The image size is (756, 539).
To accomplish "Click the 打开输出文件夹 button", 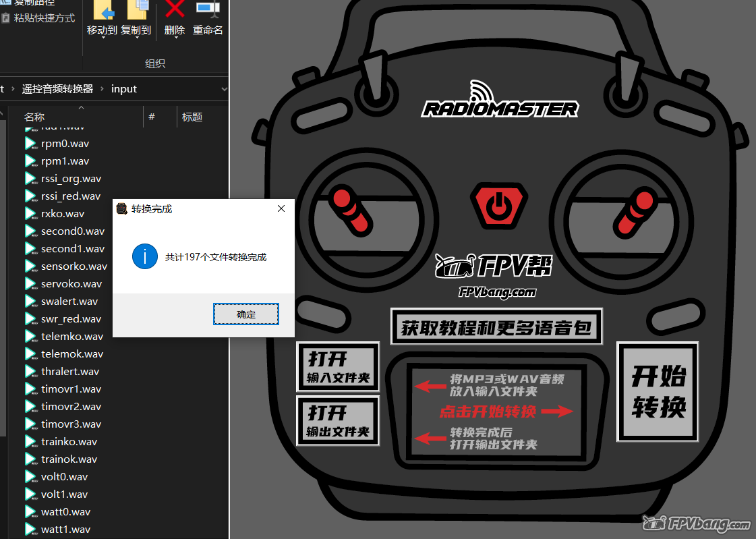I will 337,420.
